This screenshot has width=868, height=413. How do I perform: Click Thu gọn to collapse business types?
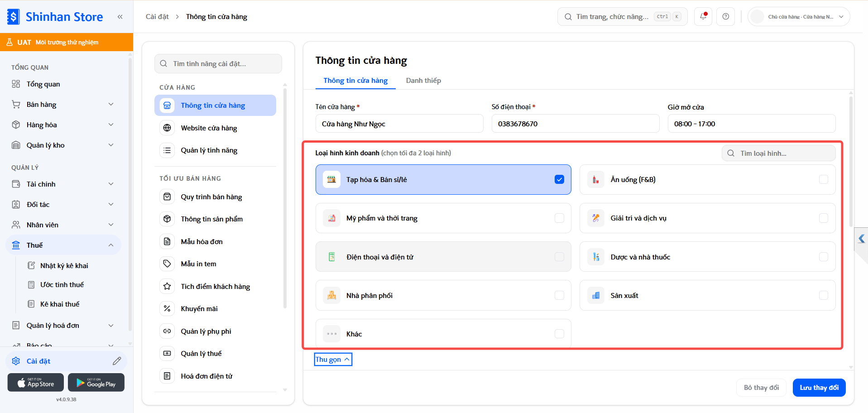(333, 360)
